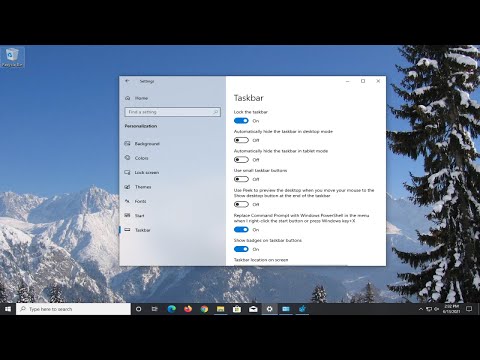Viewport: 480px width, 360px height.
Task: Maximize the Settings window
Action: coord(363,81)
